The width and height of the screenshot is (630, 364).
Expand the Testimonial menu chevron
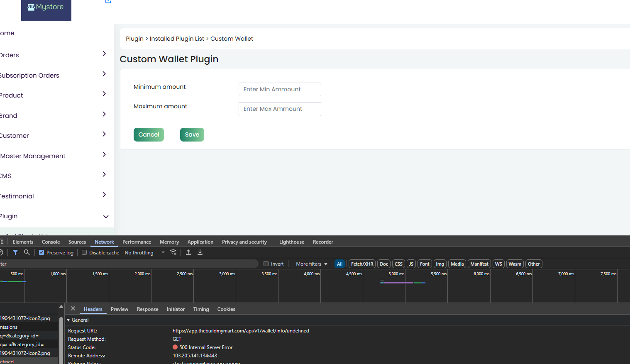pyautogui.click(x=104, y=195)
